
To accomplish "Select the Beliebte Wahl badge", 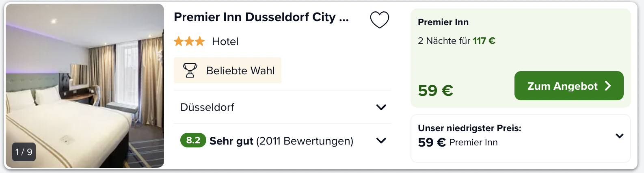I will click(227, 70).
